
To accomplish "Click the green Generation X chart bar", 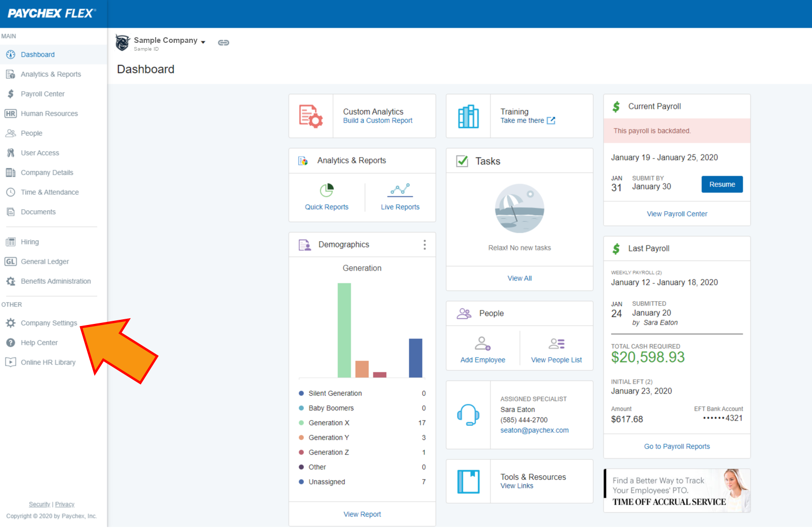I will click(344, 330).
